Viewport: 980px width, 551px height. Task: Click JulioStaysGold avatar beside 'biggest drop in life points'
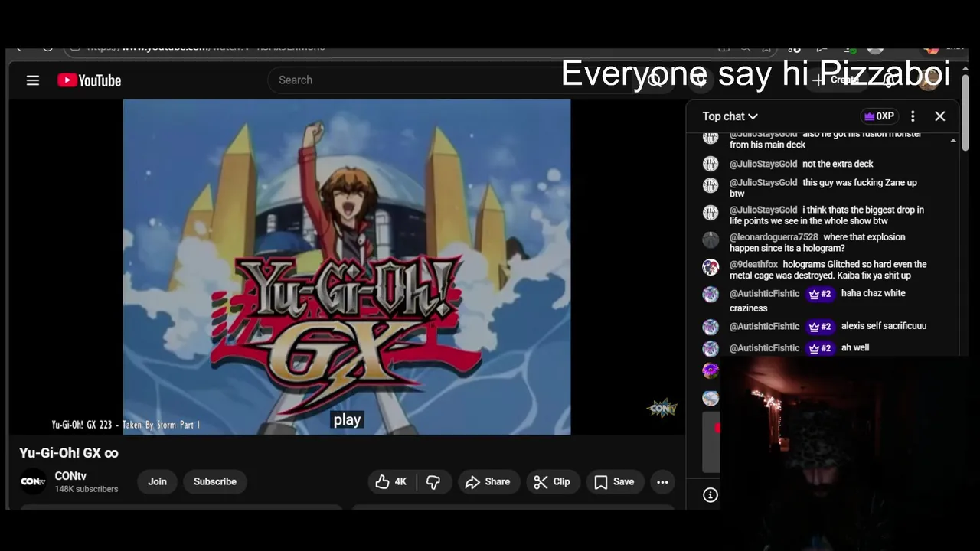click(710, 213)
